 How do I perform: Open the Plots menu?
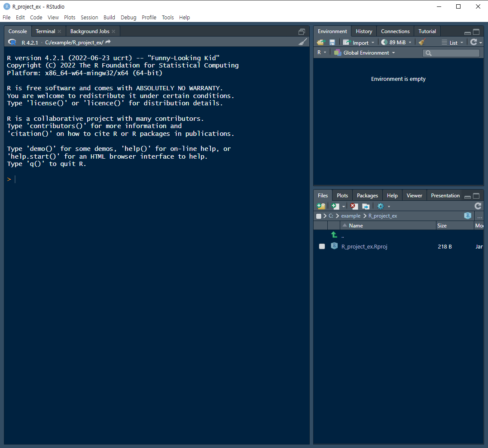[x=70, y=18]
